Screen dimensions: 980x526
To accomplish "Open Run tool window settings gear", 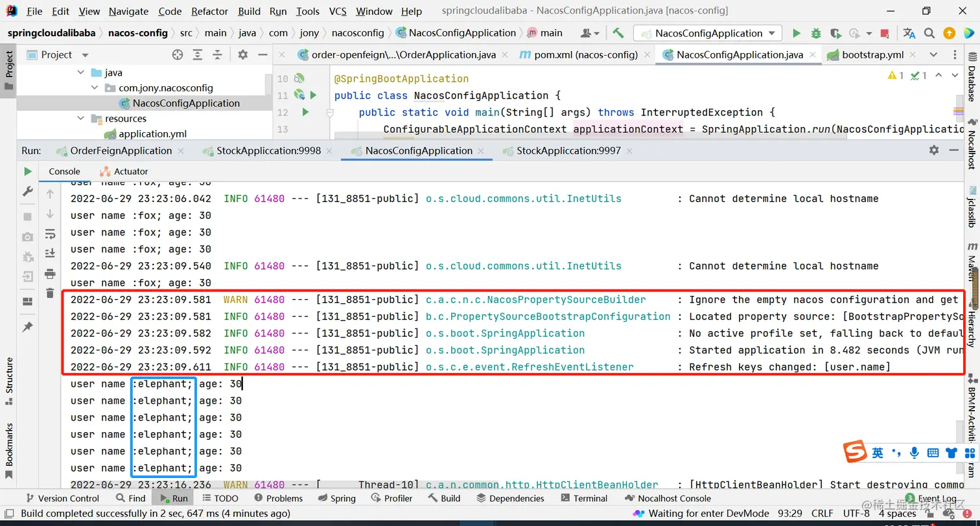I will [x=934, y=150].
